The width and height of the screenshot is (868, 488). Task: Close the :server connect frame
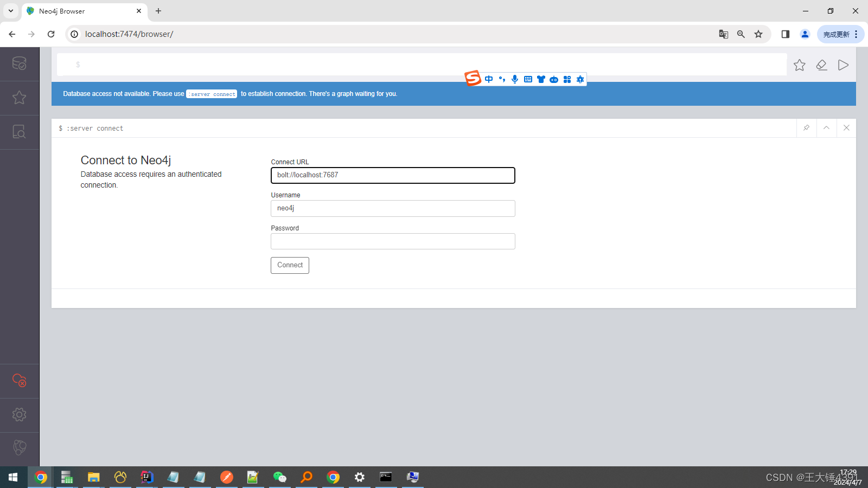(x=846, y=128)
